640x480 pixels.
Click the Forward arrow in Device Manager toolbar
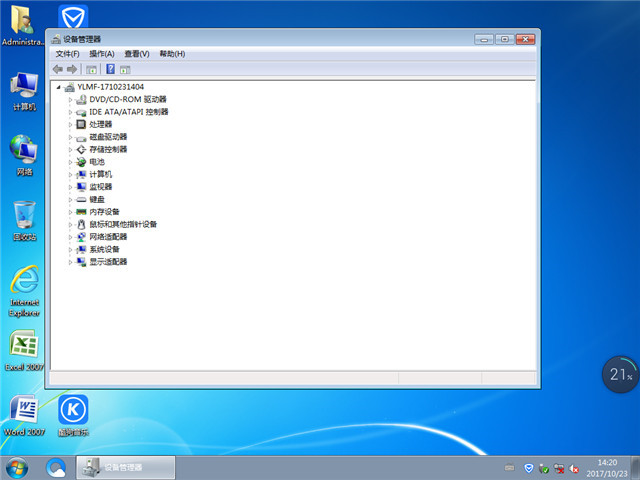(72, 69)
